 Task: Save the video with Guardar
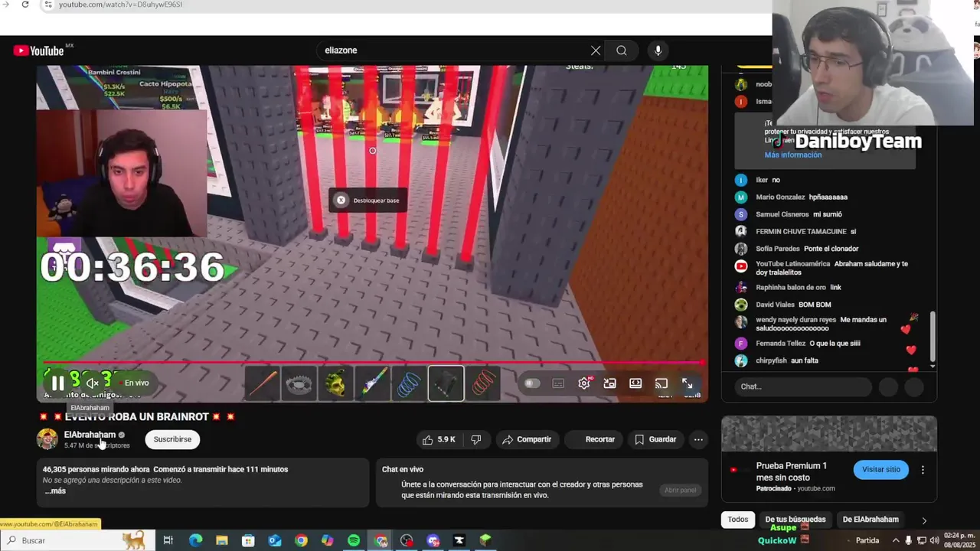tap(655, 439)
